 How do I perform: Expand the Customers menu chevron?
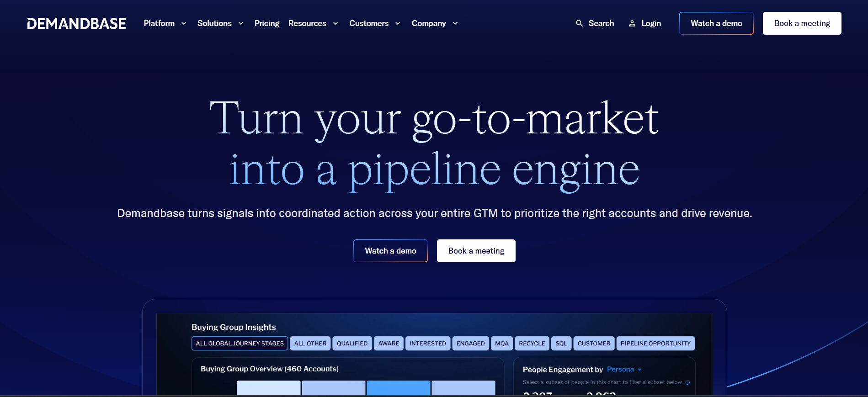(x=398, y=23)
